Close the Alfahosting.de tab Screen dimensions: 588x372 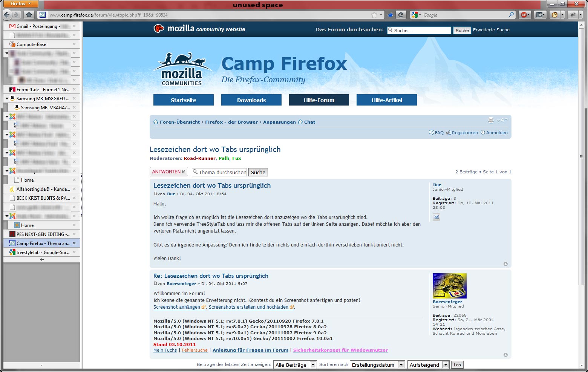tap(74, 189)
